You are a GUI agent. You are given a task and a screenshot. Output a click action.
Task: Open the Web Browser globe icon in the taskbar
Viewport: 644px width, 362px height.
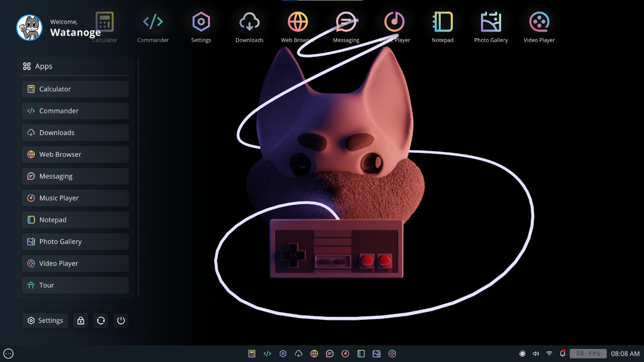click(x=314, y=353)
